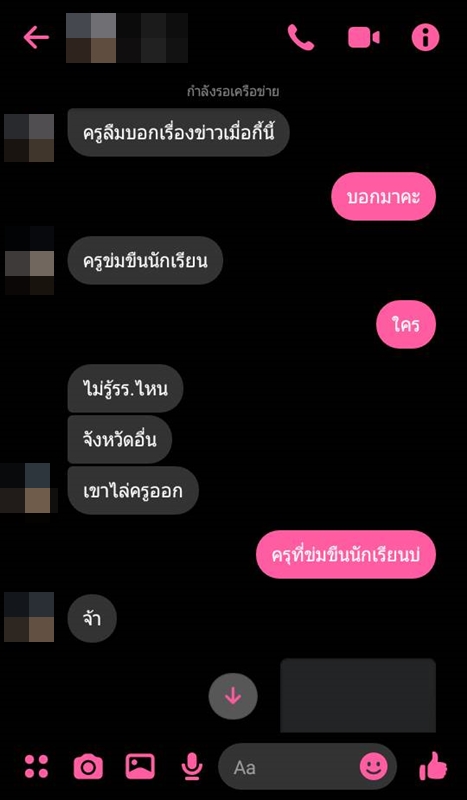Select the message bubble 'บอกมาคะ'
The height and width of the screenshot is (800, 467).
point(383,196)
